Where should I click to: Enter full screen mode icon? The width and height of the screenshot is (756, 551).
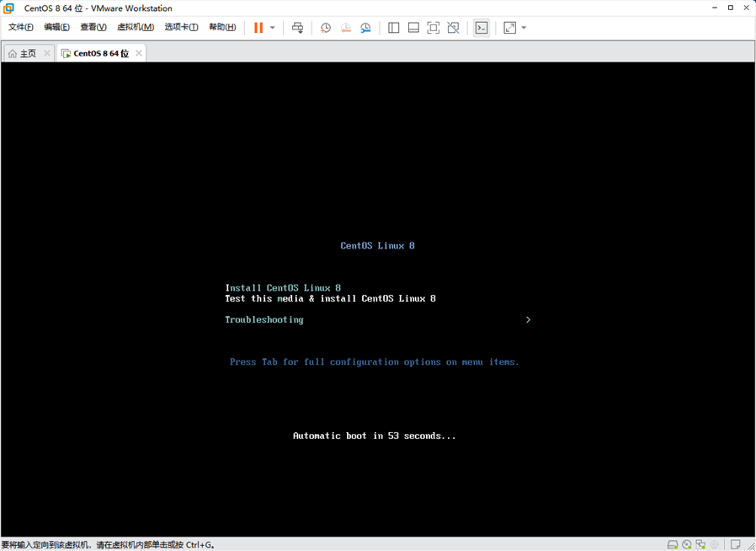pos(433,28)
